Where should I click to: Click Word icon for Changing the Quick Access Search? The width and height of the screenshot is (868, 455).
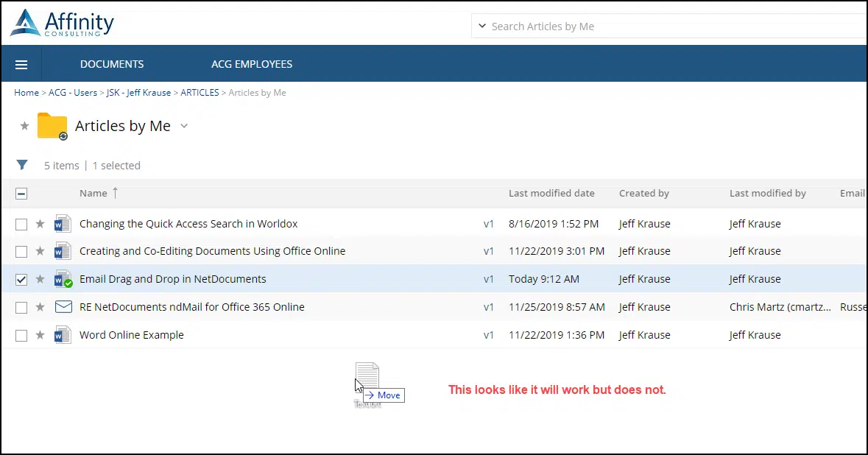coord(63,224)
